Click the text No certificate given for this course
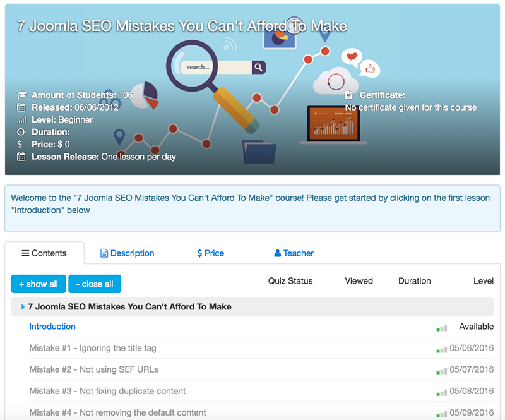This screenshot has height=420, width=505. click(x=411, y=107)
